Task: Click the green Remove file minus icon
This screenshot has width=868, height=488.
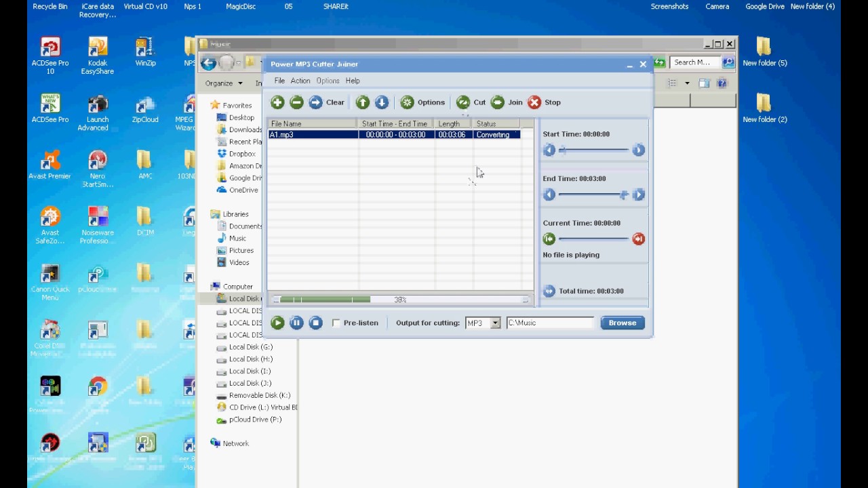Action: 296,102
